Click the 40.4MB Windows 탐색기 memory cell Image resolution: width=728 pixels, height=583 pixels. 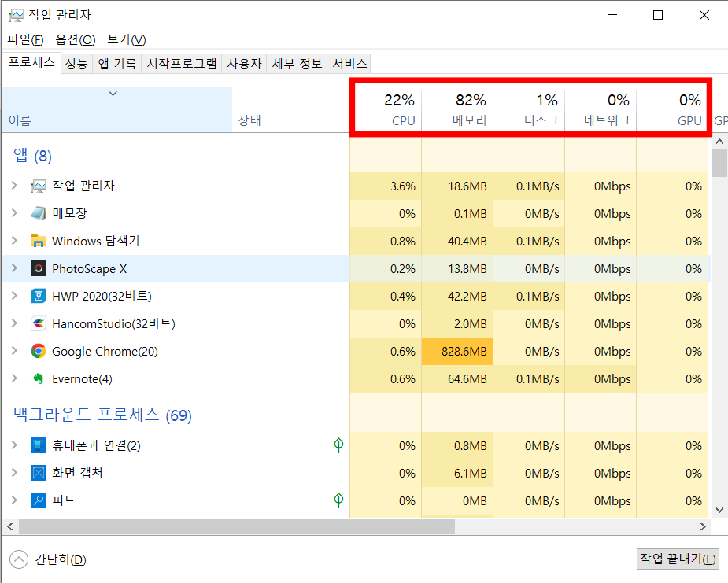457,242
